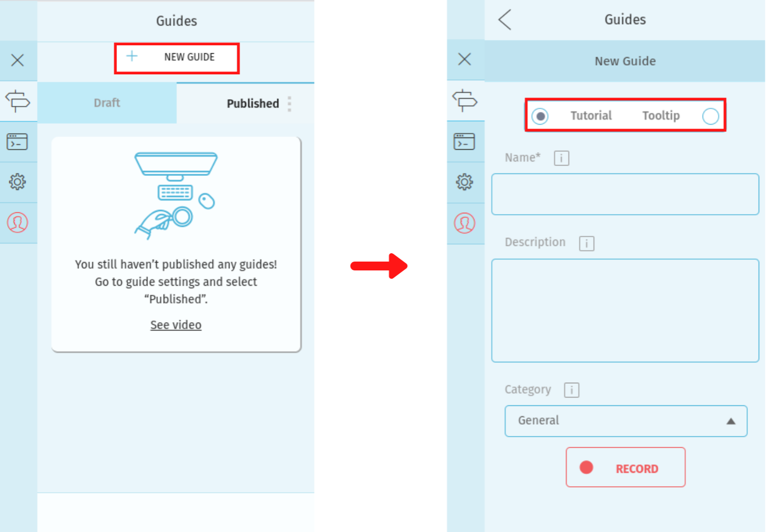
Task: Open the gear settings icon in left panel sidebar
Action: 18,182
